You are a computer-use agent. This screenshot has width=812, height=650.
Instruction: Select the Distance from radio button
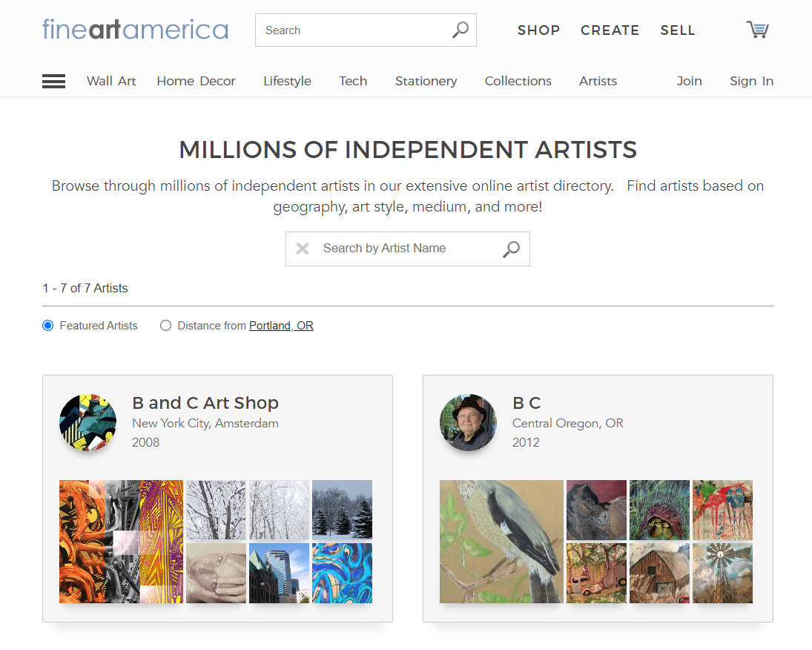(165, 326)
